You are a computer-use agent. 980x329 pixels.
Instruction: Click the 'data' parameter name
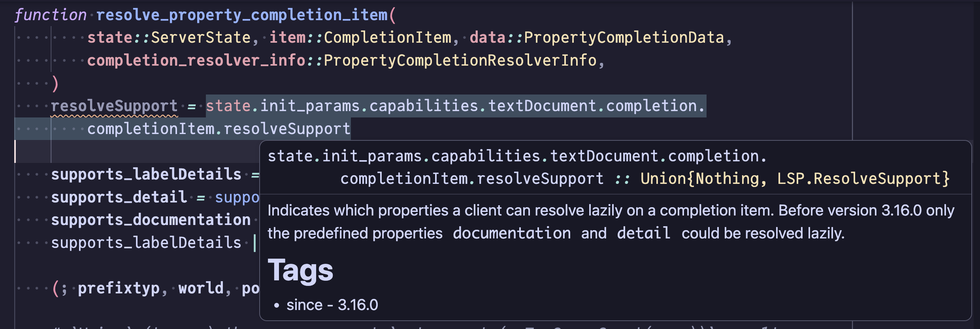pos(487,38)
